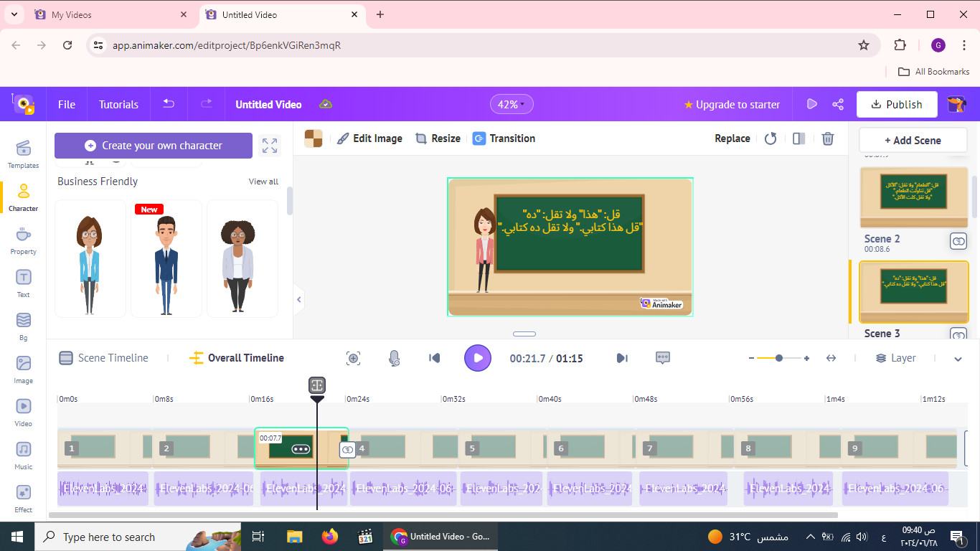
Task: Click the Replace button
Action: pos(732,138)
